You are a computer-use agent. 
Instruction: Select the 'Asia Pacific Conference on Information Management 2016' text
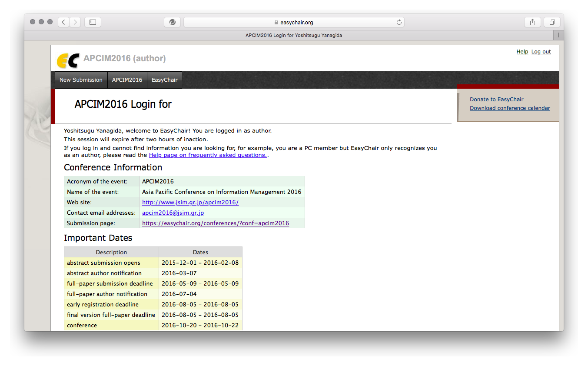[222, 192]
